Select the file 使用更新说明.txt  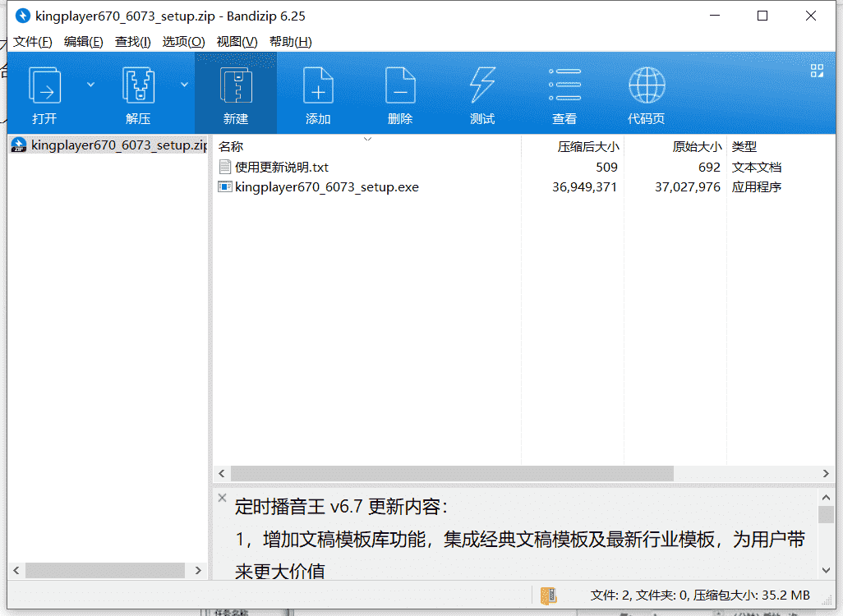click(281, 168)
